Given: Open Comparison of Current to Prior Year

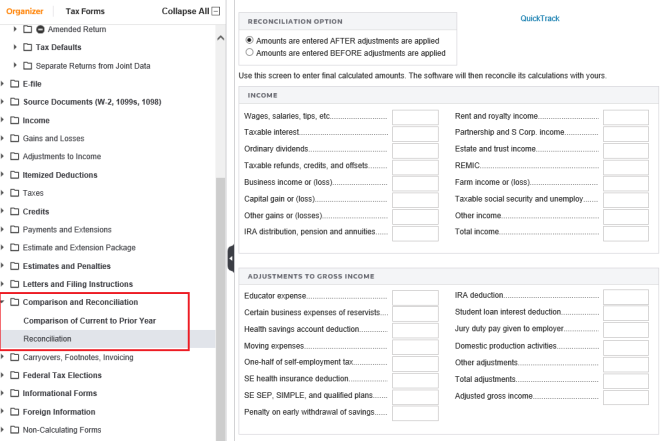Looking at the screenshot, I should [x=89, y=320].
